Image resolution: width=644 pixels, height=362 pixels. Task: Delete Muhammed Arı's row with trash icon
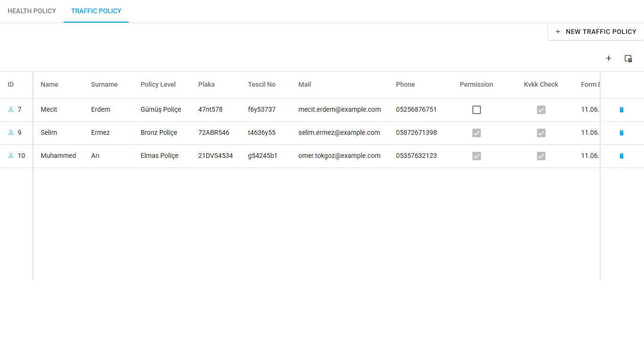[621, 156]
